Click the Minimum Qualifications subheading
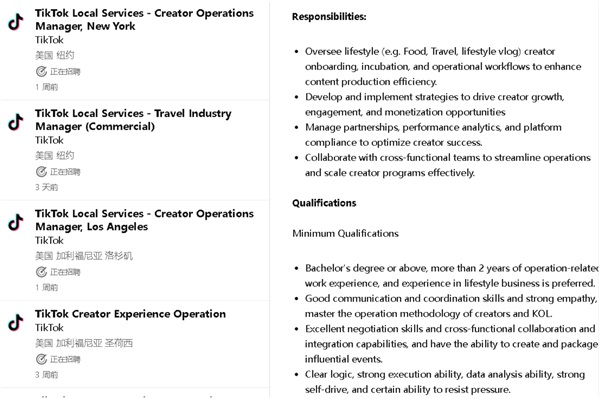Viewport: 600px width, 399px height. pyautogui.click(x=345, y=233)
